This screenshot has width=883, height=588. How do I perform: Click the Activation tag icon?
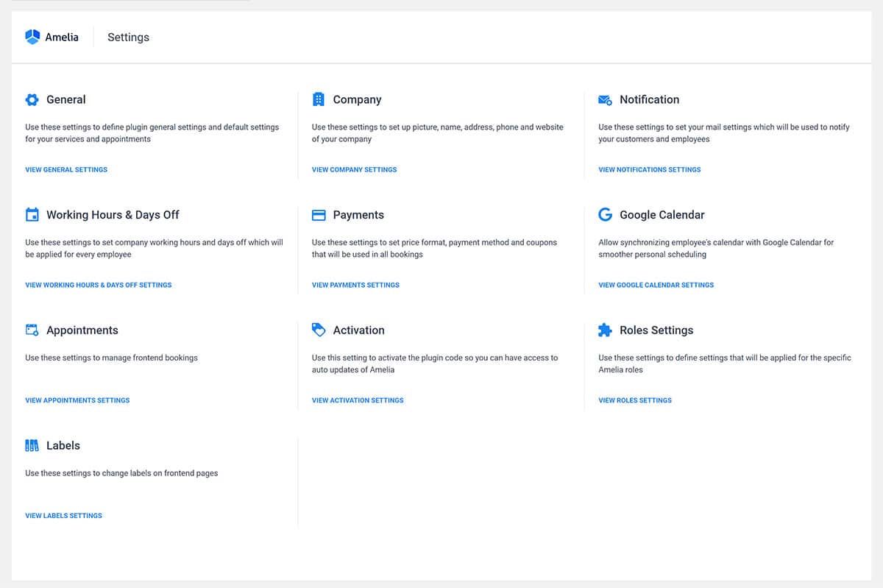pos(319,330)
